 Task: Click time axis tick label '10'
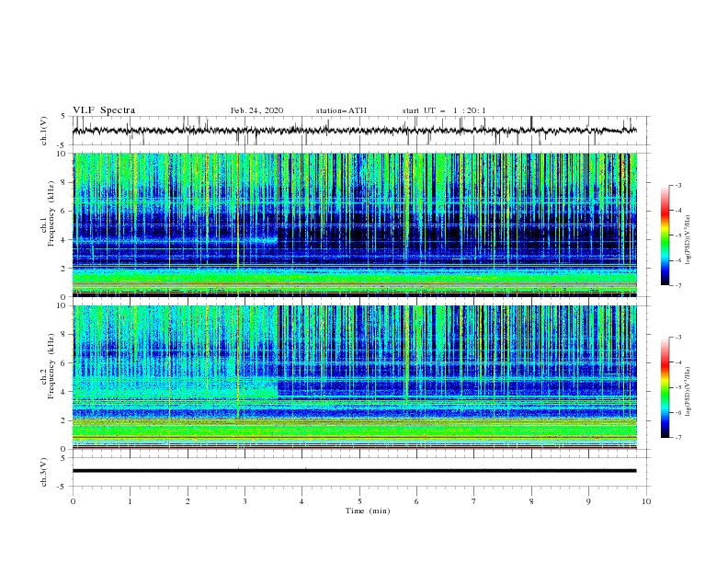point(646,501)
